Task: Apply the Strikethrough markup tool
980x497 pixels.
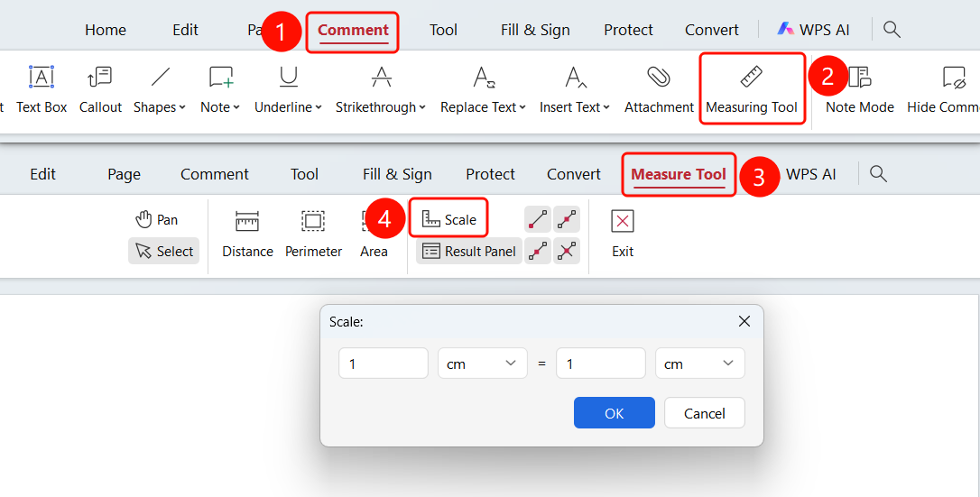Action: (x=381, y=90)
